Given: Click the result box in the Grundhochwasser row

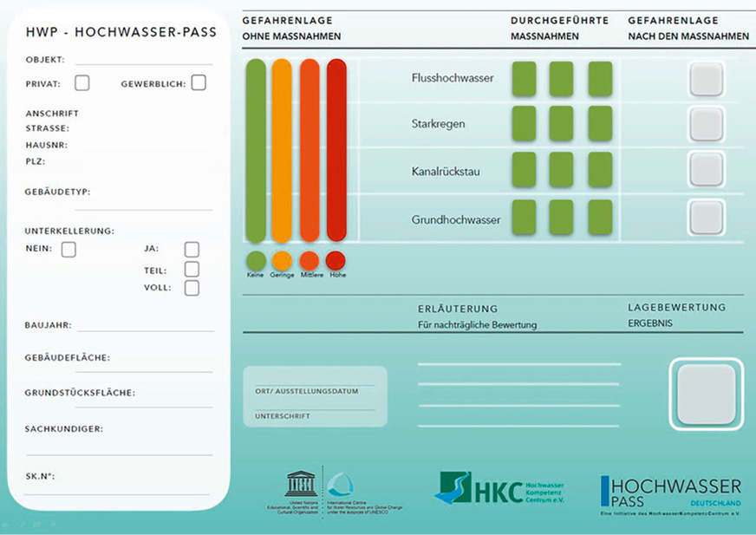Looking at the screenshot, I should coord(707,217).
